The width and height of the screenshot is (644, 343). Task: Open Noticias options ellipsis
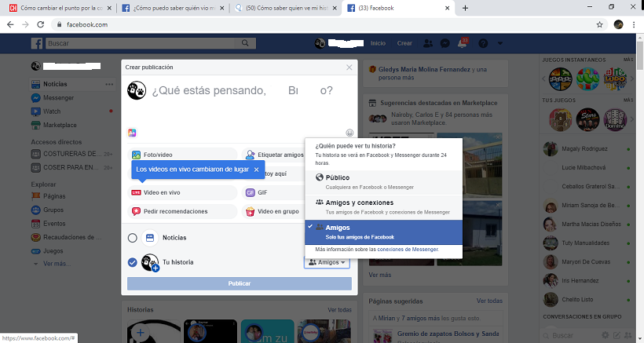pyautogui.click(x=109, y=84)
